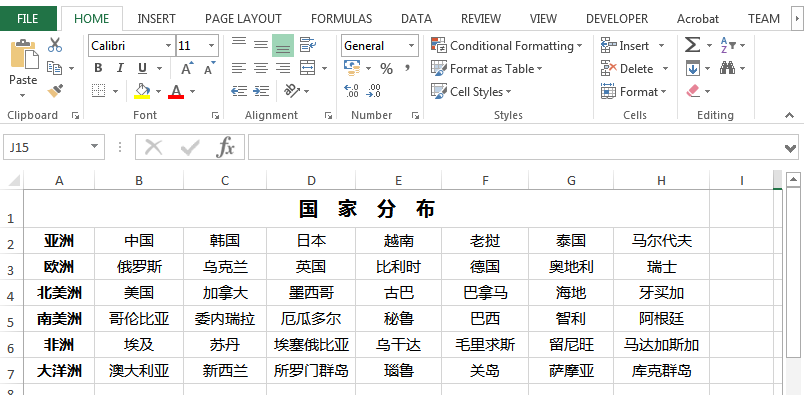Open the Name Box dropdown arrow
Image resolution: width=804 pixels, height=395 pixels.
(94, 147)
